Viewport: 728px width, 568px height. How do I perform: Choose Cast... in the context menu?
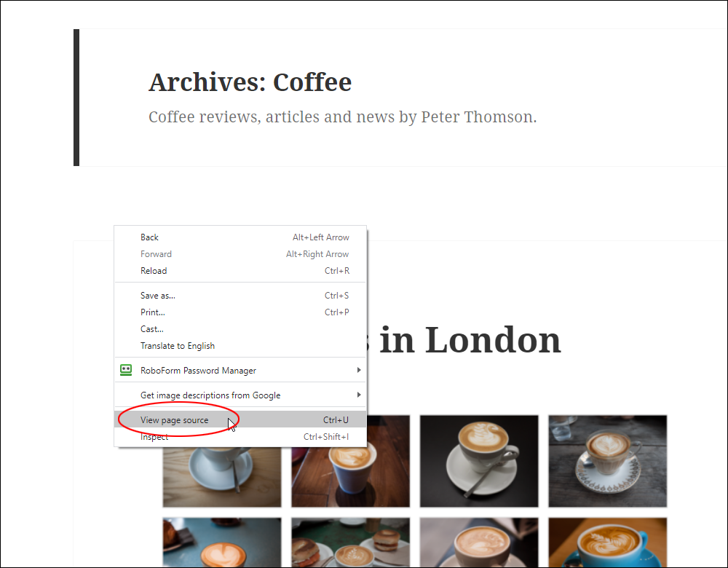click(x=240, y=329)
